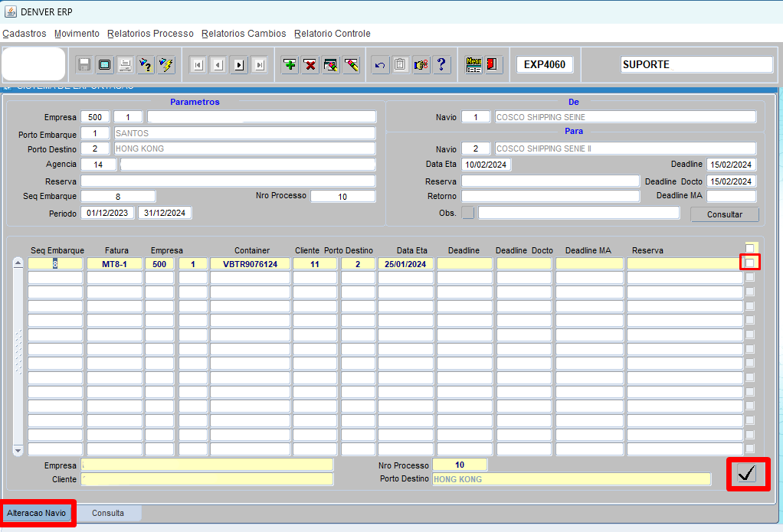The image size is (783, 532).
Task: Click the Reserva field in Parametros
Action: click(228, 181)
